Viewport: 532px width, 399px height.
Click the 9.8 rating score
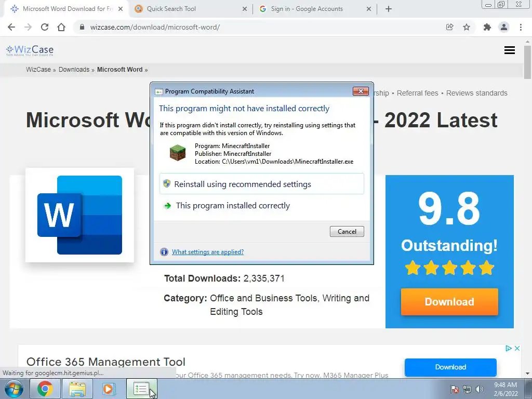tap(449, 209)
